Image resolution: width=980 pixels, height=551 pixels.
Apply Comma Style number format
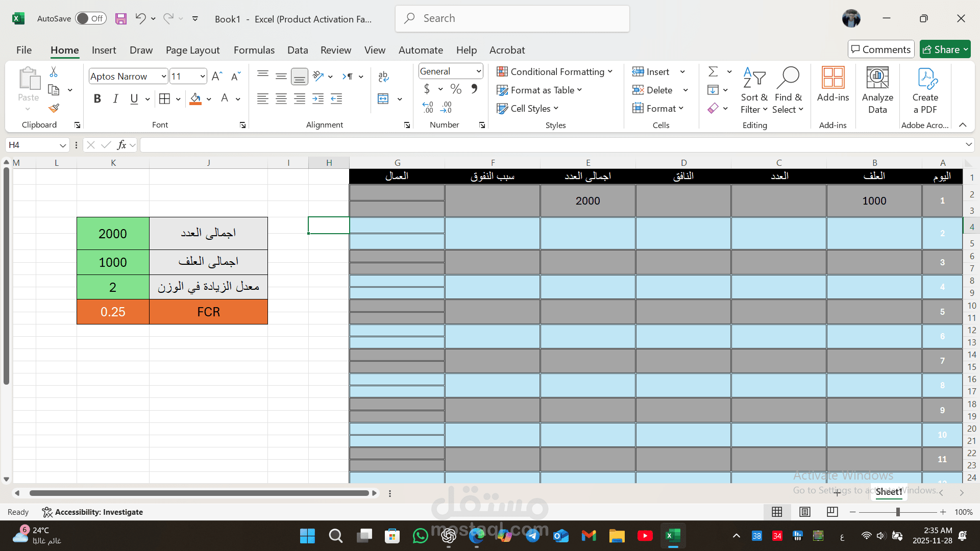(x=474, y=89)
